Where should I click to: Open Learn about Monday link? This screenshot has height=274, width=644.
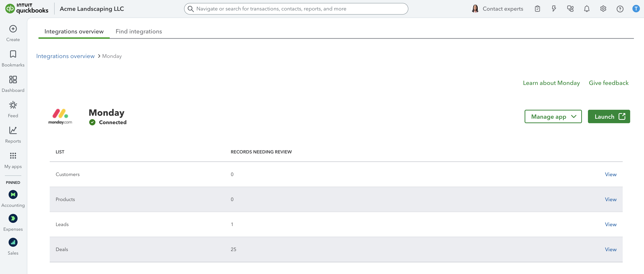coord(551,83)
